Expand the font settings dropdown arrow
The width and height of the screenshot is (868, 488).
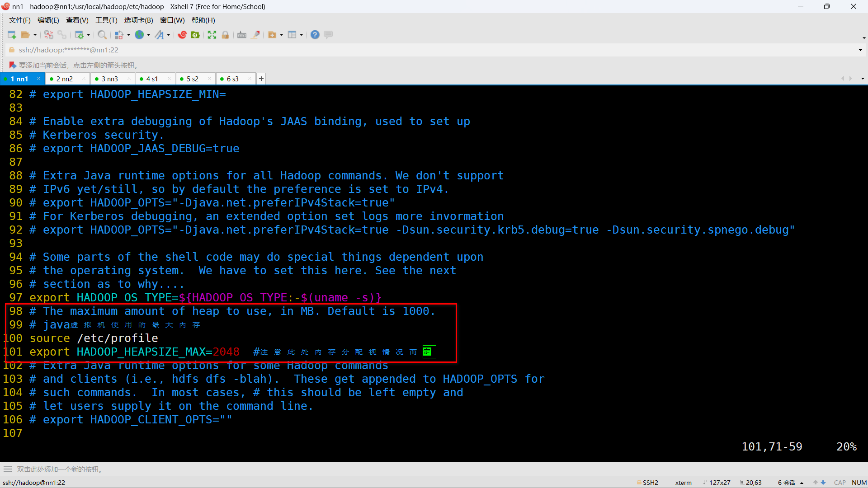[169, 35]
